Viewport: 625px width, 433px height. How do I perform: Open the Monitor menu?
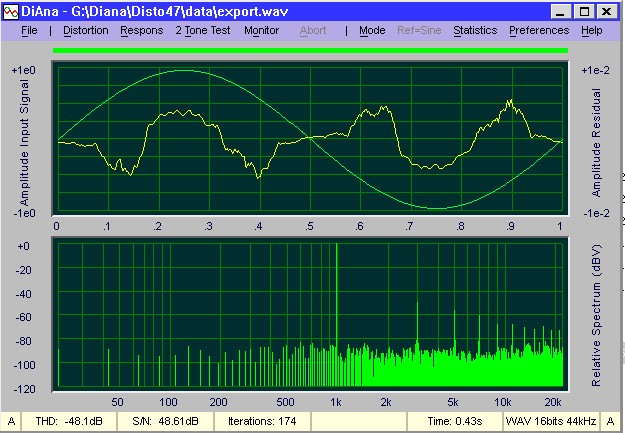pos(261,30)
